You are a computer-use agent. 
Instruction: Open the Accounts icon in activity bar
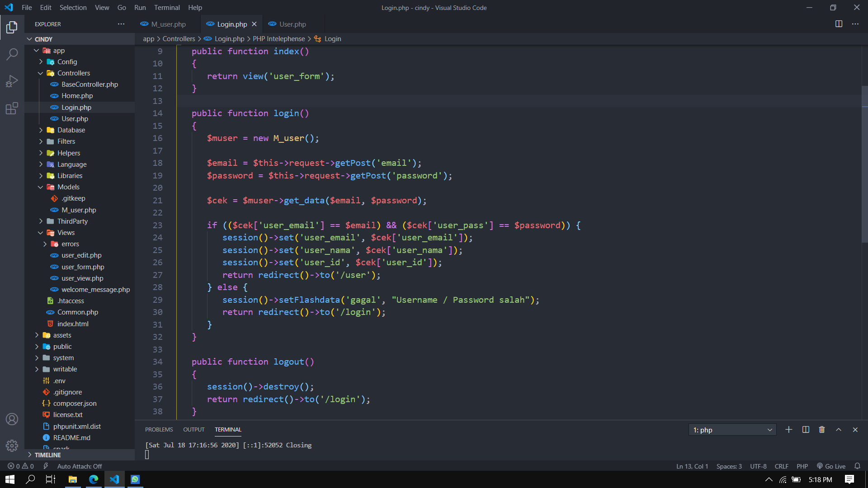[x=12, y=419]
